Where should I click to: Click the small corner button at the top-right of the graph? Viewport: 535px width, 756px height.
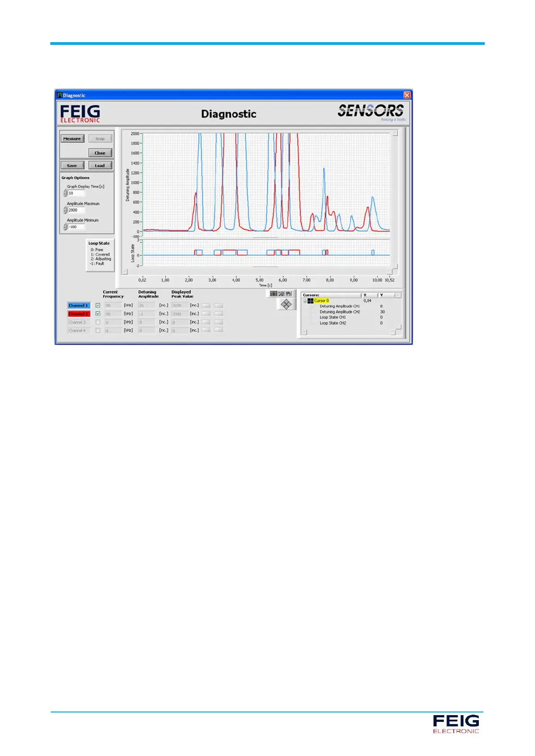point(395,133)
